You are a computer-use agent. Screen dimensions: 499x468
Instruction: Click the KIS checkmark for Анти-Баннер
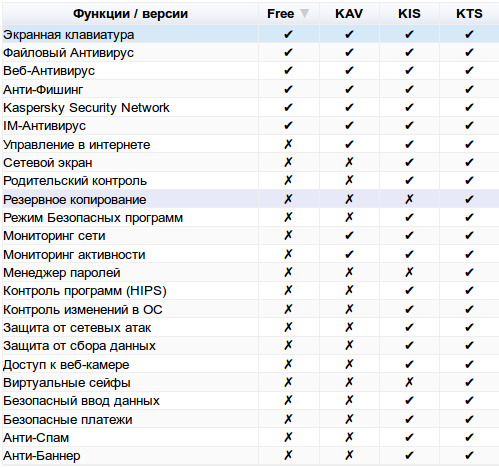pyautogui.click(x=409, y=455)
